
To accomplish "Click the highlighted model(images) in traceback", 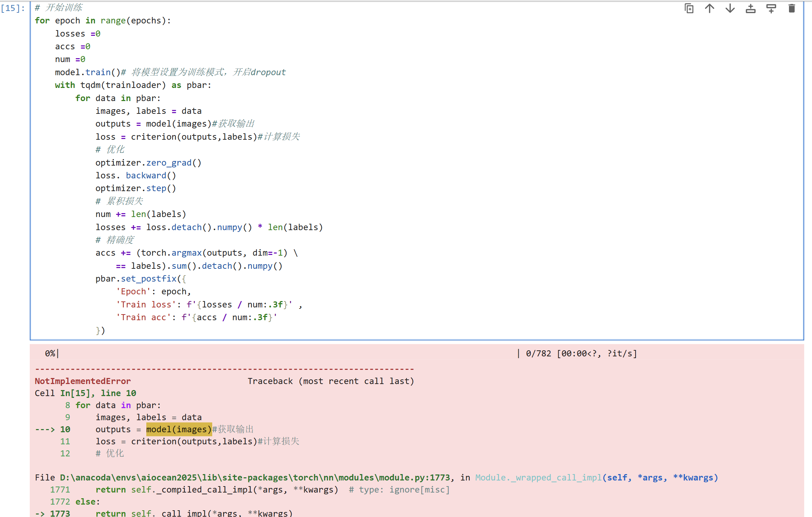I will click(x=179, y=429).
